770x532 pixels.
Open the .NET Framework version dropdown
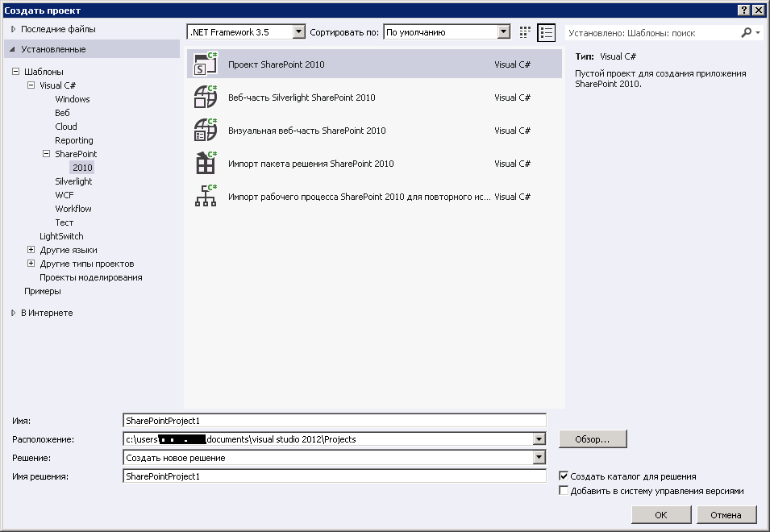pyautogui.click(x=299, y=32)
